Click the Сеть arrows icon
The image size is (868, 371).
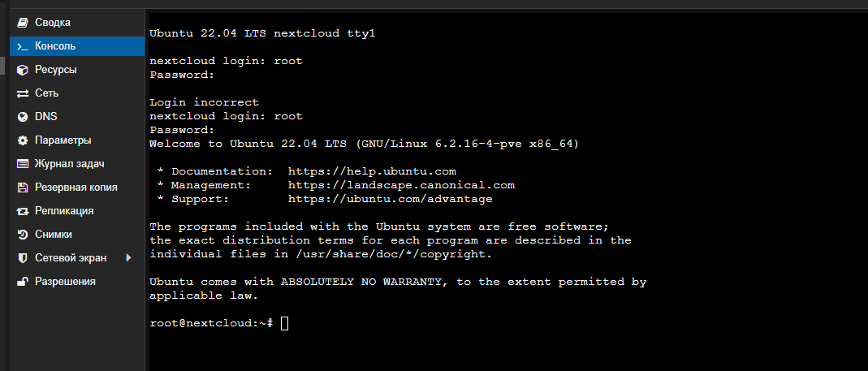point(22,93)
